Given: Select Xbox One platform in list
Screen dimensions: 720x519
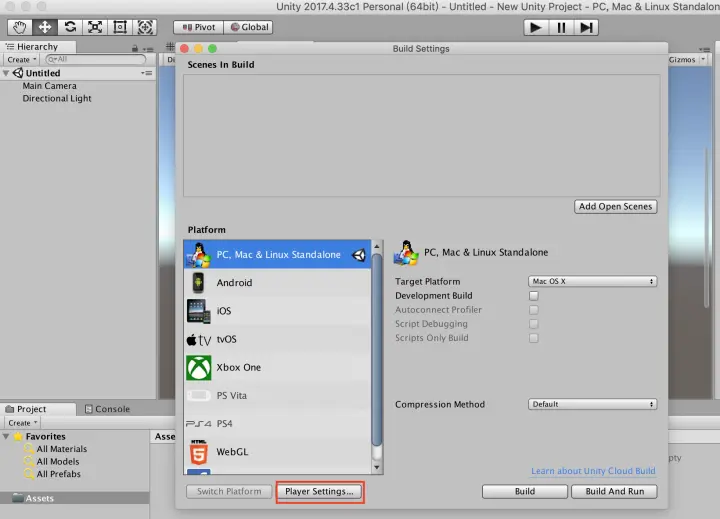Looking at the screenshot, I should pyautogui.click(x=277, y=367).
